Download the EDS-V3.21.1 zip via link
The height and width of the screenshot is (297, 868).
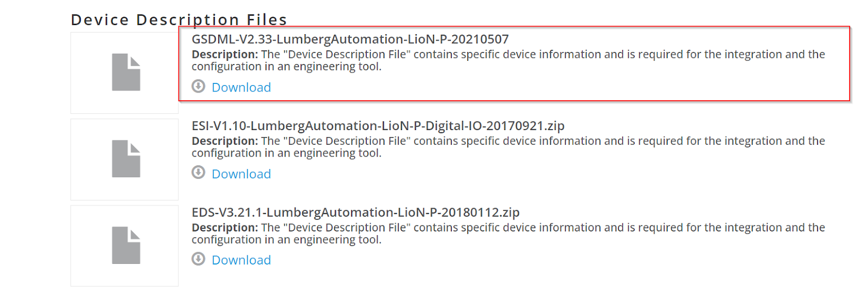pos(241,260)
